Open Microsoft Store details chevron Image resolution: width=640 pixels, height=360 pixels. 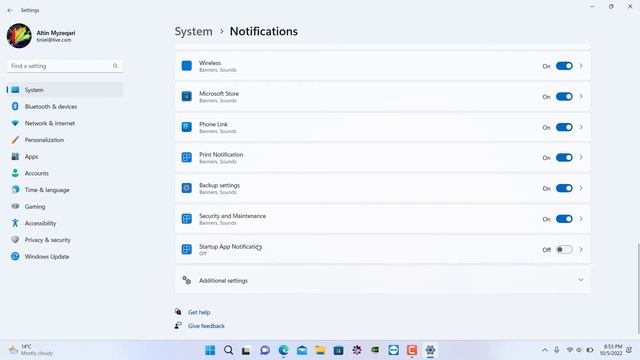pyautogui.click(x=581, y=96)
